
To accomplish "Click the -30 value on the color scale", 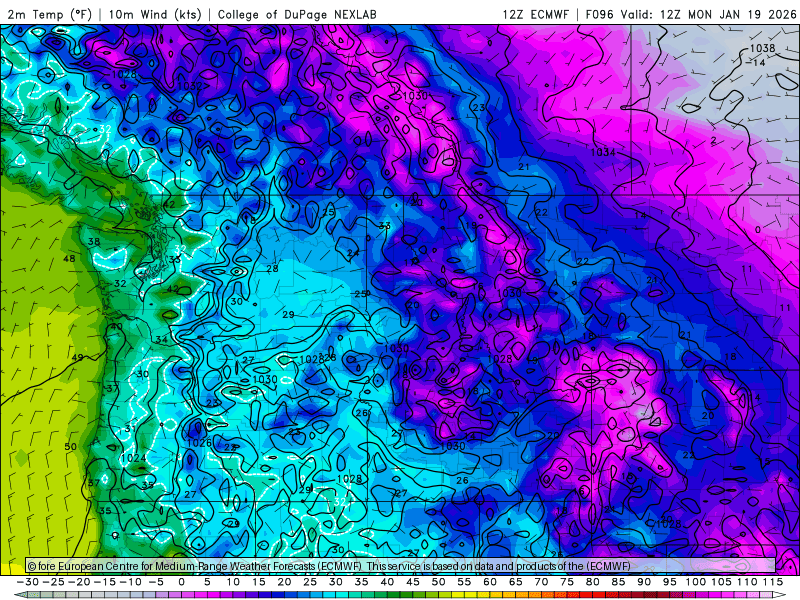I will tap(28, 582).
